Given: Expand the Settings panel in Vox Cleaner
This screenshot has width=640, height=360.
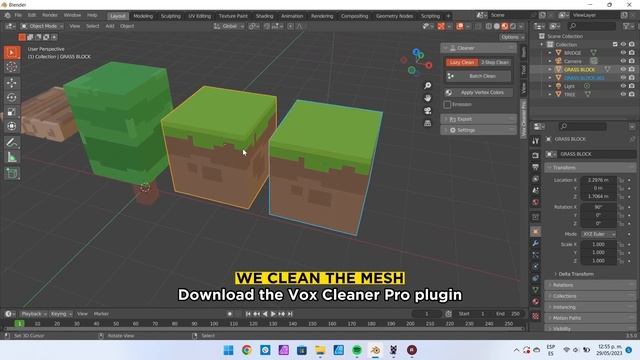Looking at the screenshot, I should (x=478, y=130).
